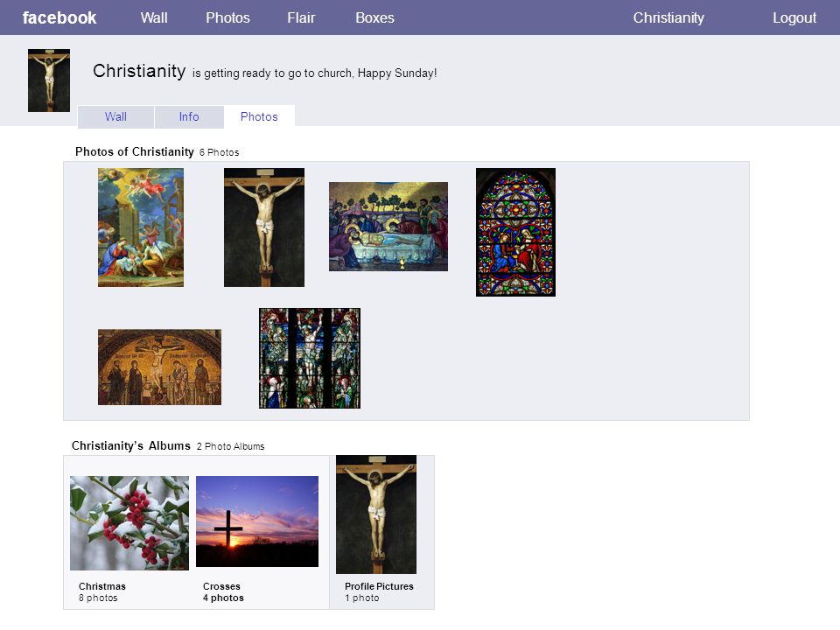Open the nativity painting with angels photo
840x630 pixels.
pyautogui.click(x=141, y=227)
